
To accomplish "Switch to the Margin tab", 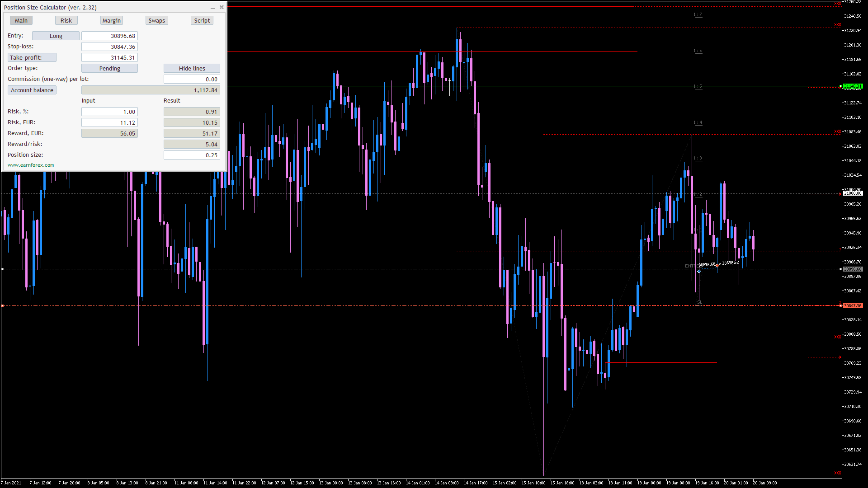I will point(111,21).
